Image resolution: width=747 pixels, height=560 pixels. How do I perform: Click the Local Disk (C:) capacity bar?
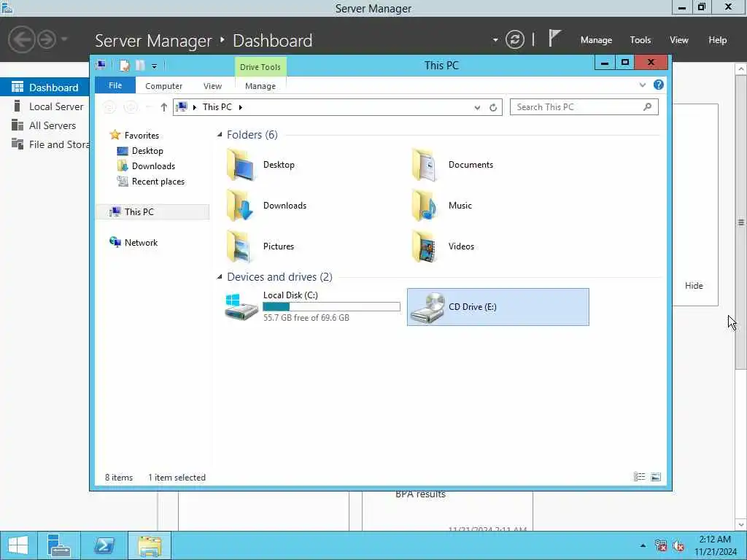(x=332, y=307)
